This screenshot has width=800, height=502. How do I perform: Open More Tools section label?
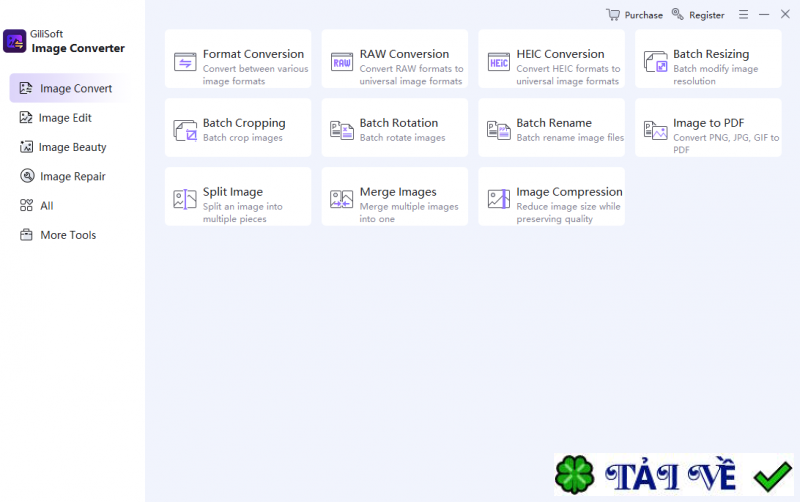point(68,235)
